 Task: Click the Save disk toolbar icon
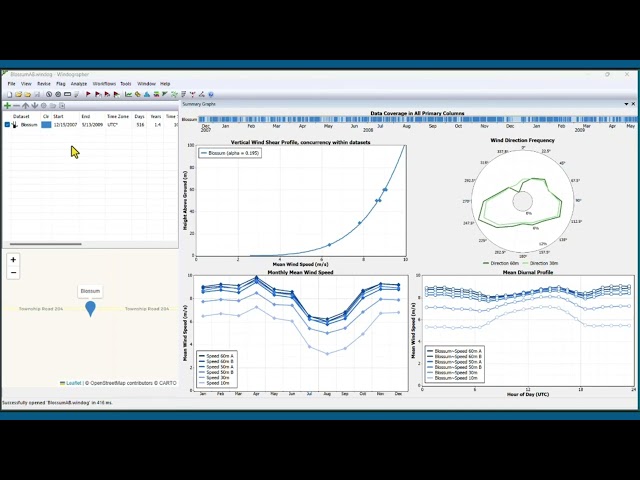(37, 94)
